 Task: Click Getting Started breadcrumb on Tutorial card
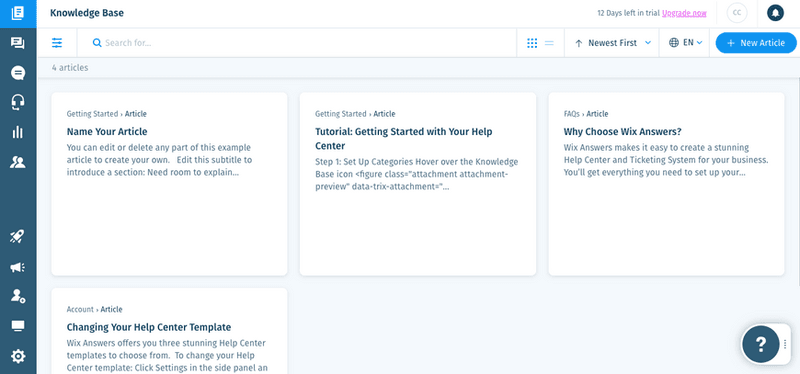(340, 114)
